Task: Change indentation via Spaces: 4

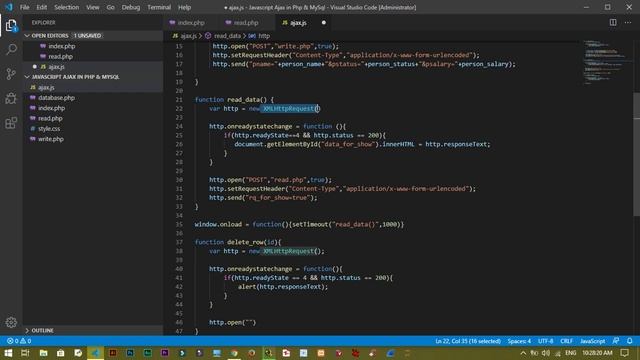Action: pyautogui.click(x=519, y=341)
